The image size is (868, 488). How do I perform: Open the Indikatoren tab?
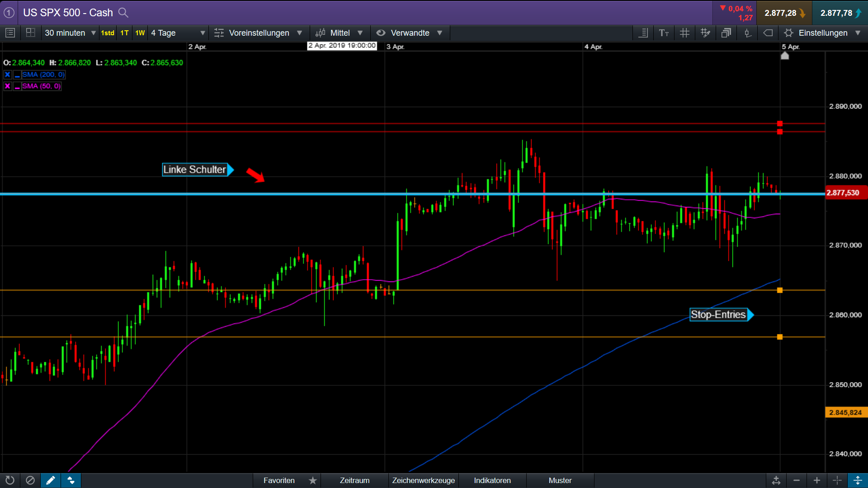[x=492, y=480]
